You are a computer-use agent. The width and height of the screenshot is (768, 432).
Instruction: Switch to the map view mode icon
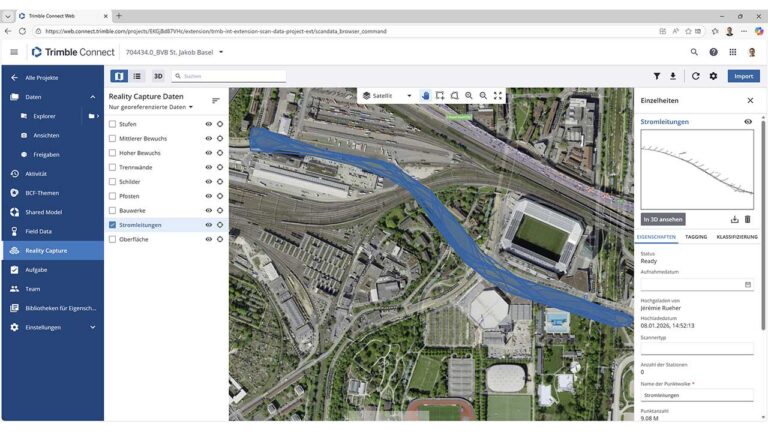click(119, 76)
